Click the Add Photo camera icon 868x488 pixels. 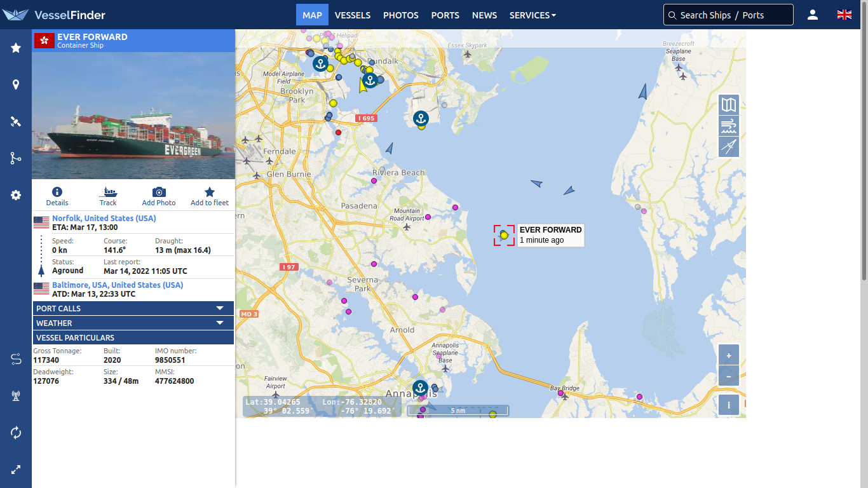[159, 196]
